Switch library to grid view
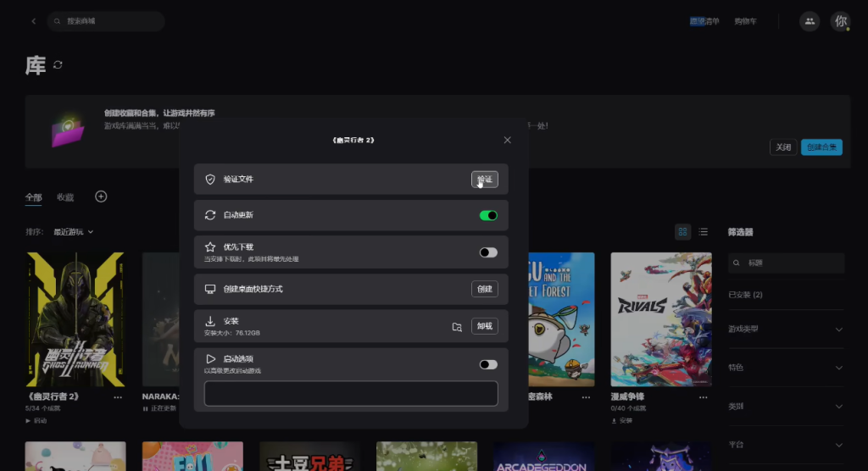 (x=682, y=231)
